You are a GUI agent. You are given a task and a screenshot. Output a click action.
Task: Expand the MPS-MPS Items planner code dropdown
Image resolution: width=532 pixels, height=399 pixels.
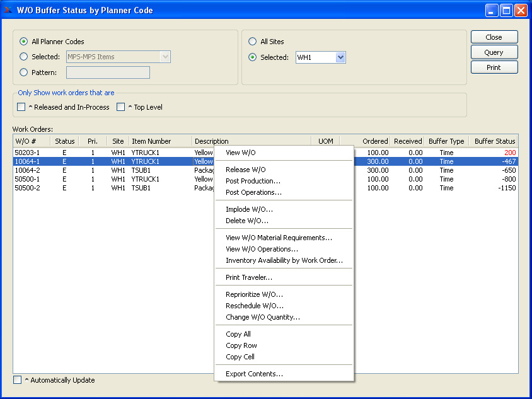coord(165,57)
